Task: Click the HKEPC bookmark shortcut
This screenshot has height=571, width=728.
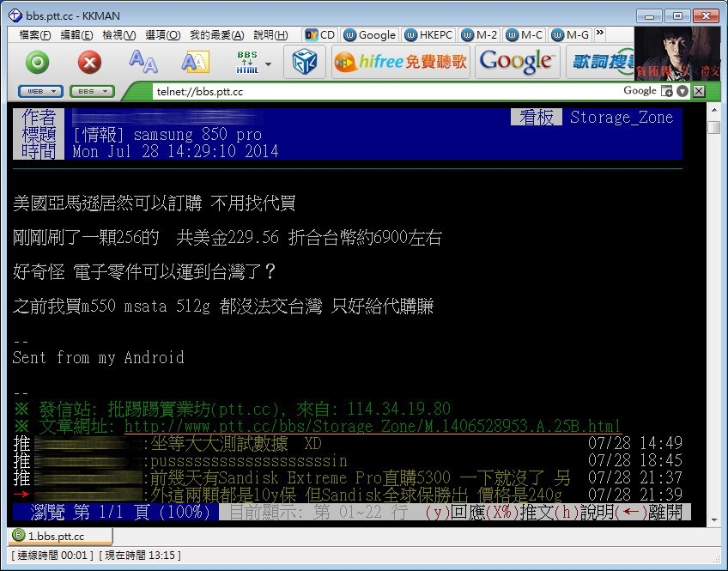Action: coord(428,35)
